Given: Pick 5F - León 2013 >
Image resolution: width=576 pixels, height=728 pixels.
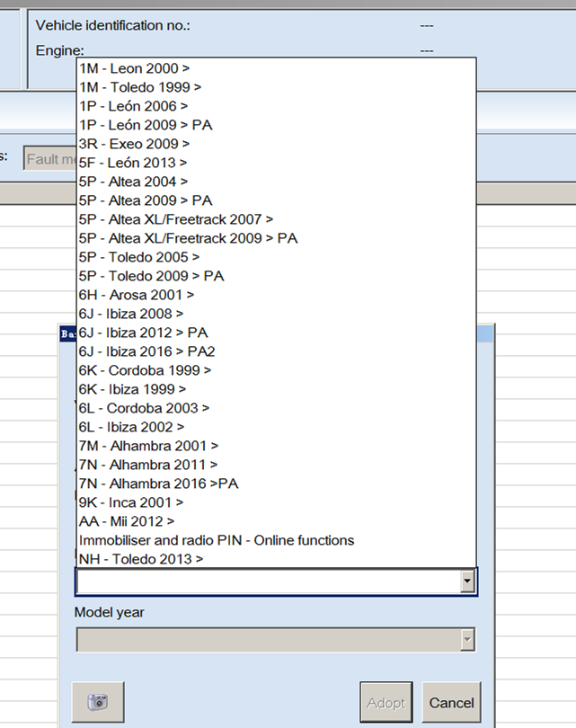Looking at the screenshot, I should click(x=276, y=163).
